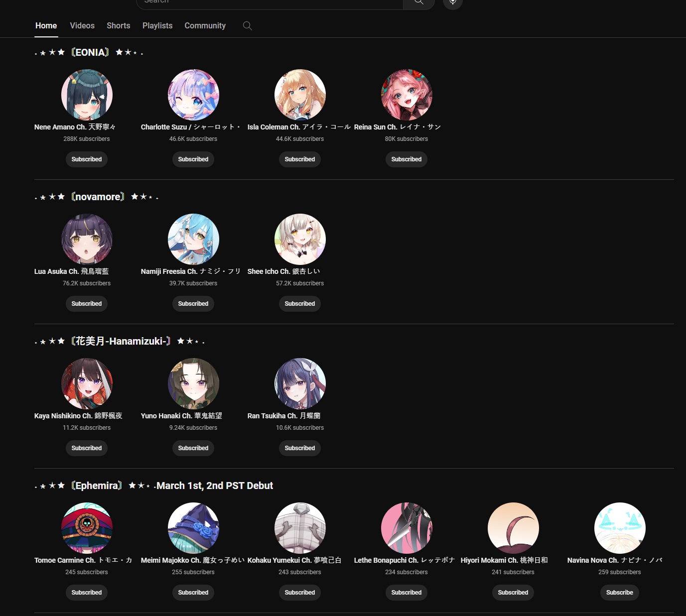Open the EONIA section title

tap(89, 52)
